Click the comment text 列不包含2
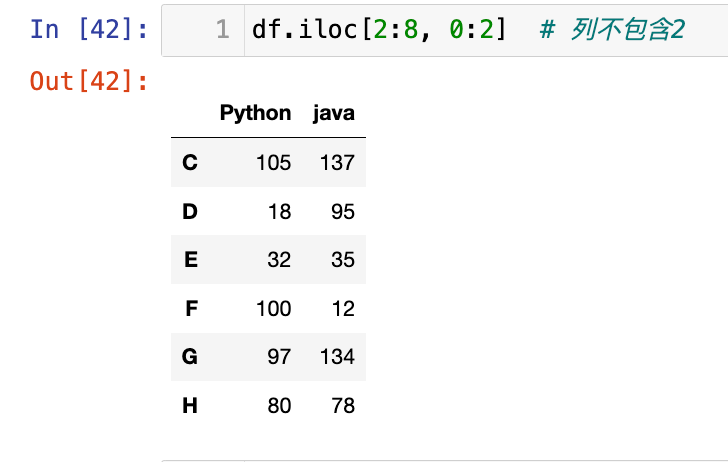This screenshot has height=462, width=728. coord(626,30)
